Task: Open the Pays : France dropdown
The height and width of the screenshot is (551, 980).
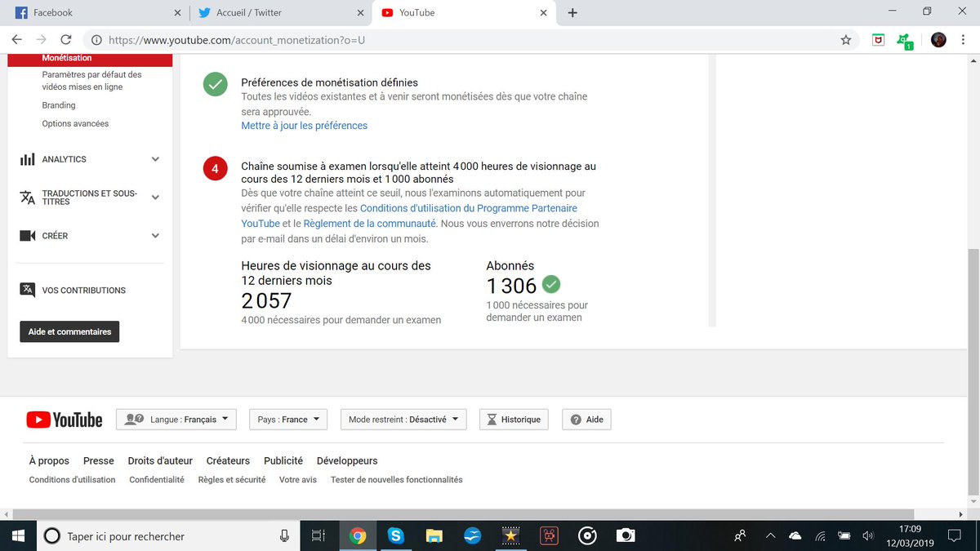Action: tap(287, 420)
